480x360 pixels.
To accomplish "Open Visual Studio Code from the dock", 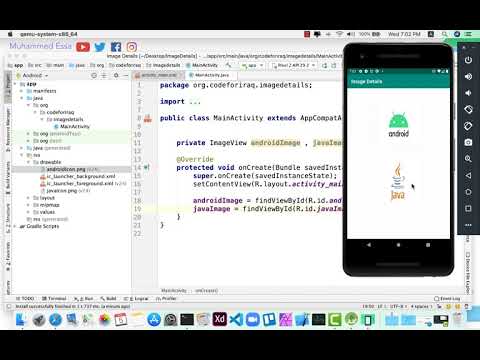I will pos(236,319).
